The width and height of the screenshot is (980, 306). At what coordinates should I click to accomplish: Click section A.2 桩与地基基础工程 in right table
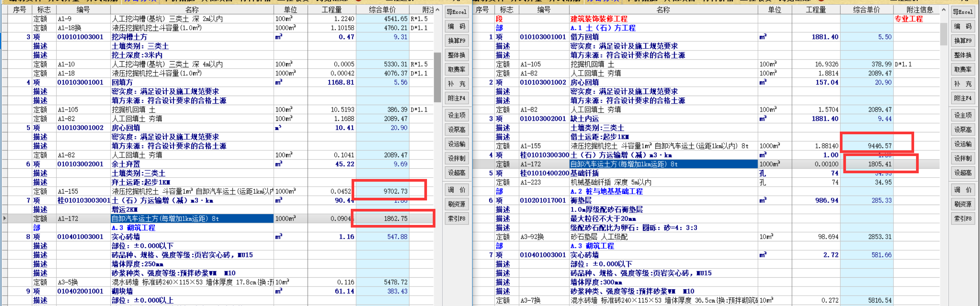606,191
